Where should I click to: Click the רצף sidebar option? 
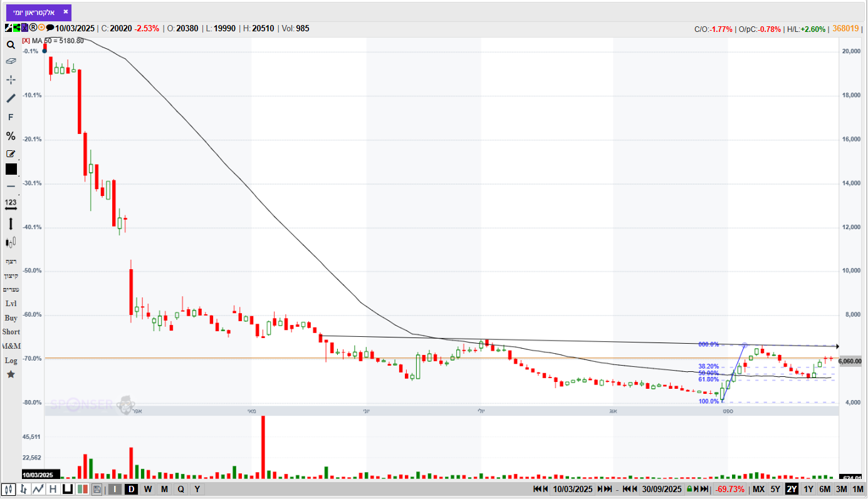pos(11,261)
